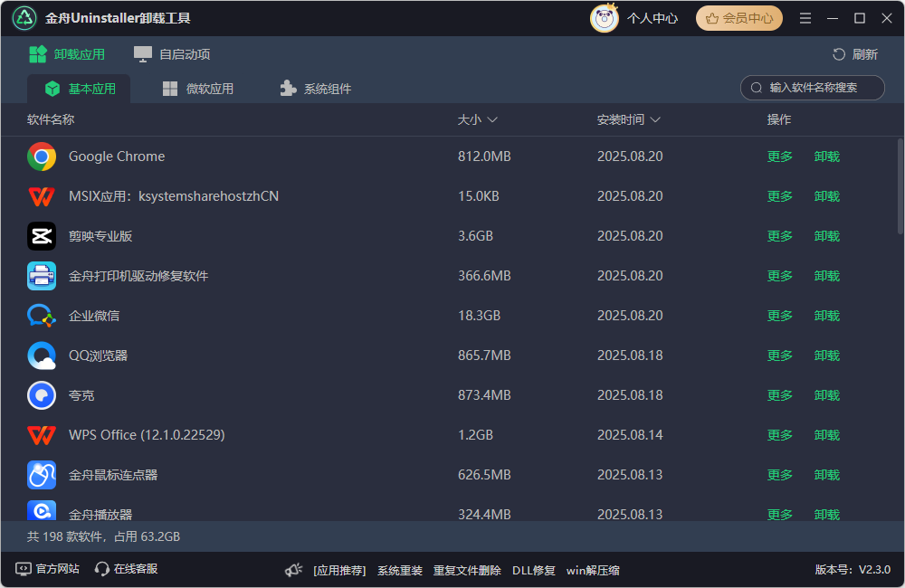
Task: Click the 金舟播放器 app icon
Action: coord(42,511)
